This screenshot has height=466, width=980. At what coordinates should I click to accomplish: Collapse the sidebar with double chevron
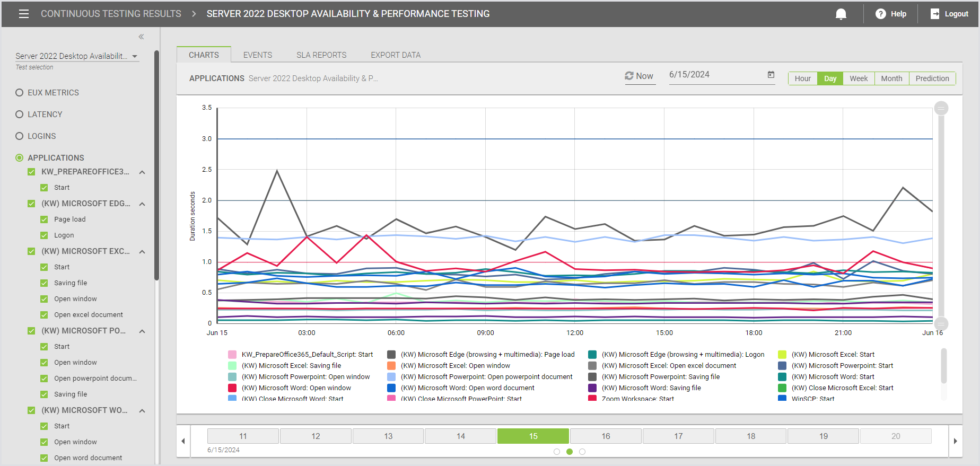pyautogui.click(x=141, y=37)
